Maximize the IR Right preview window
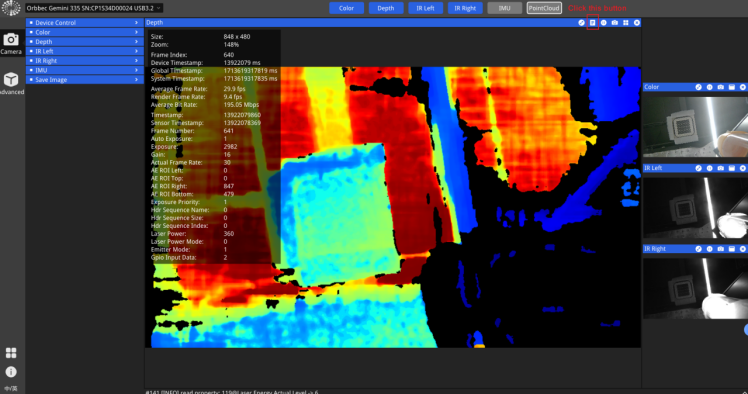The height and width of the screenshot is (394, 748). [x=731, y=249]
